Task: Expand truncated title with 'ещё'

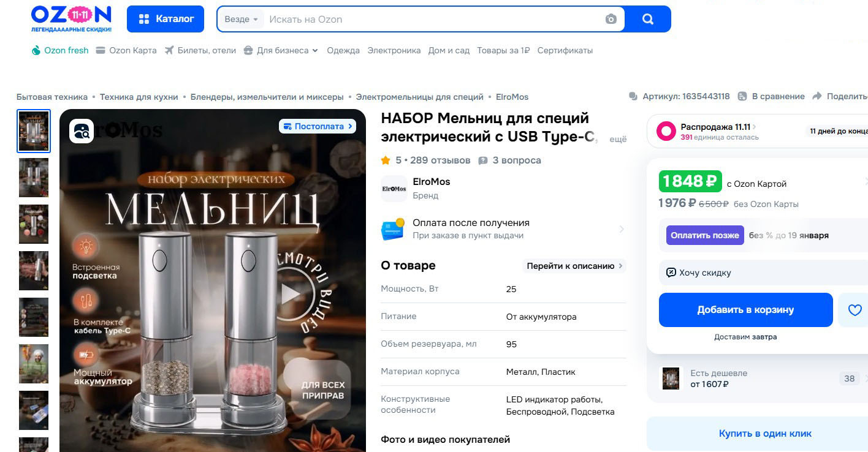Action: [617, 139]
